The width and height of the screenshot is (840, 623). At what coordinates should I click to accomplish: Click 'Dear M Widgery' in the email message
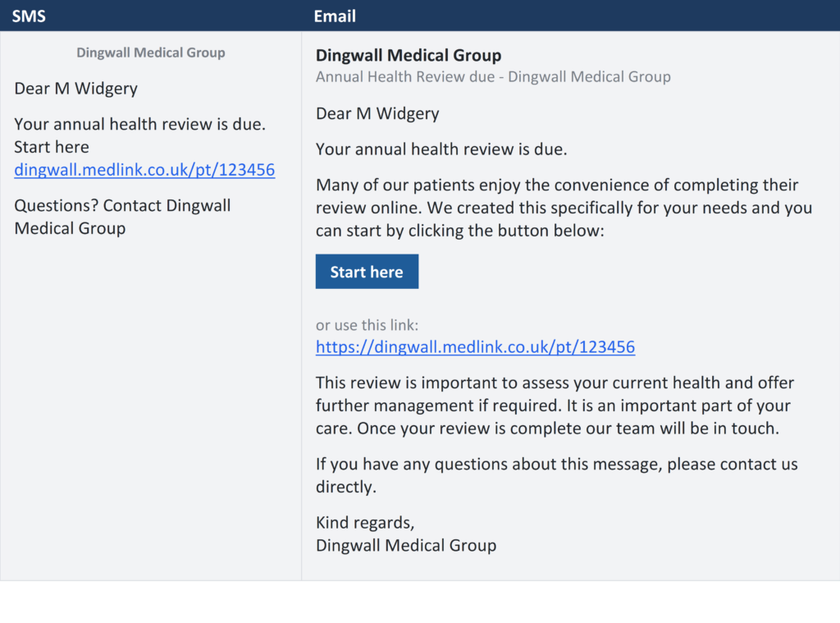[x=377, y=113]
